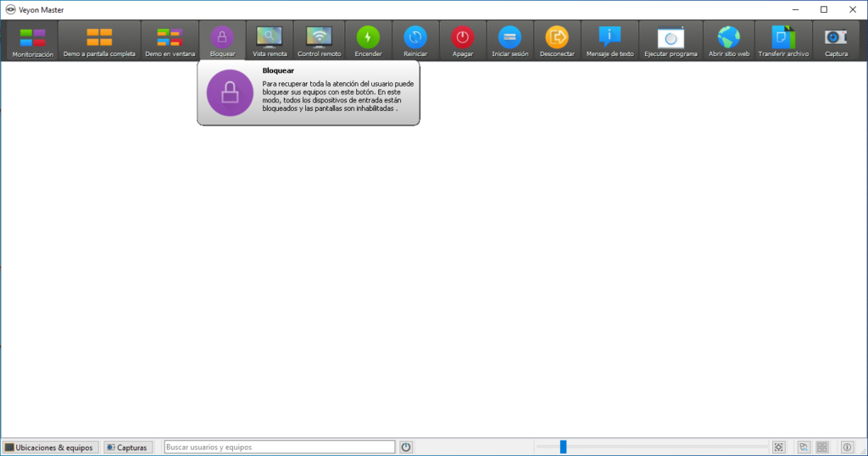Viewport: 868px width, 456px height.
Task: Click auto-adjust computer size icon
Action: point(778,448)
